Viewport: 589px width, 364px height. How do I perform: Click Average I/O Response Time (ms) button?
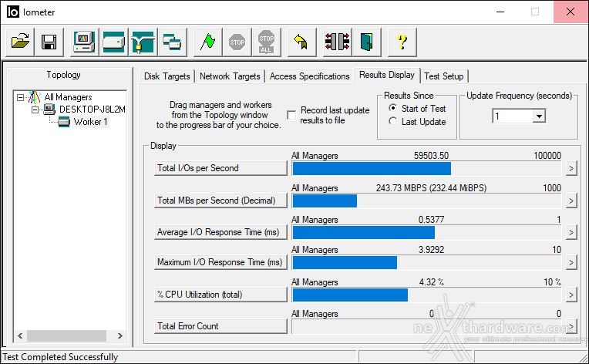(x=220, y=232)
